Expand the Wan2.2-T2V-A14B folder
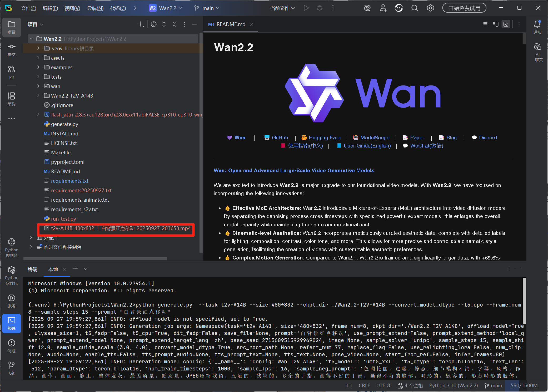The image size is (548, 392). [x=38, y=96]
